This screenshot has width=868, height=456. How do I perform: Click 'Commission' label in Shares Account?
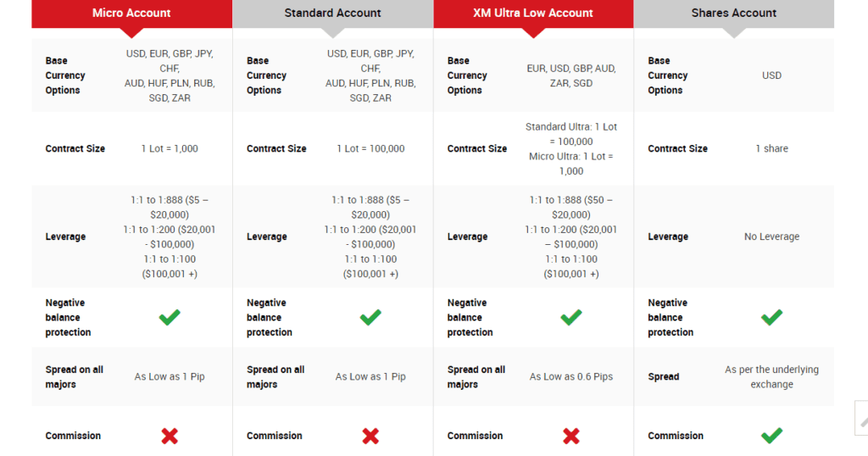[676, 436]
